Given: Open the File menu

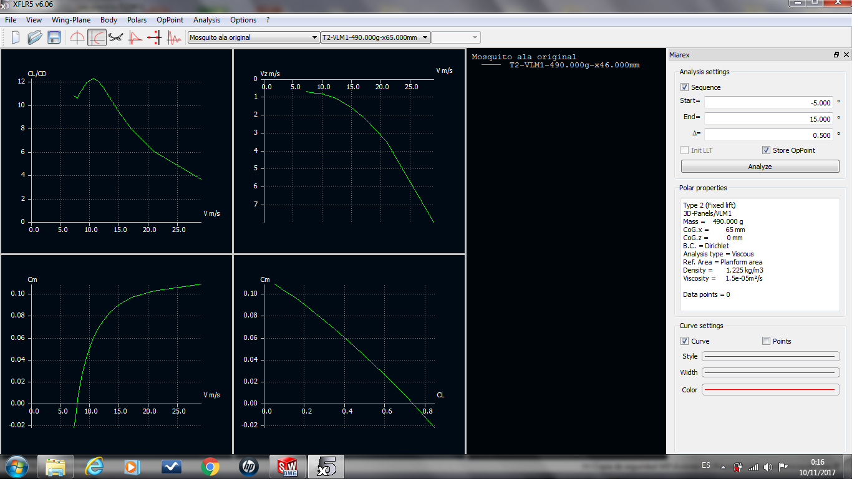Looking at the screenshot, I should click(11, 20).
